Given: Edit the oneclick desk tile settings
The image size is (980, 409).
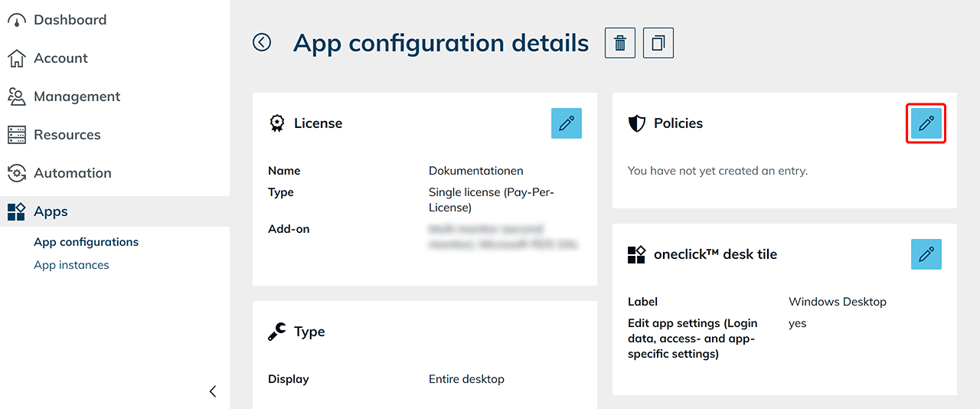Looking at the screenshot, I should click(926, 254).
